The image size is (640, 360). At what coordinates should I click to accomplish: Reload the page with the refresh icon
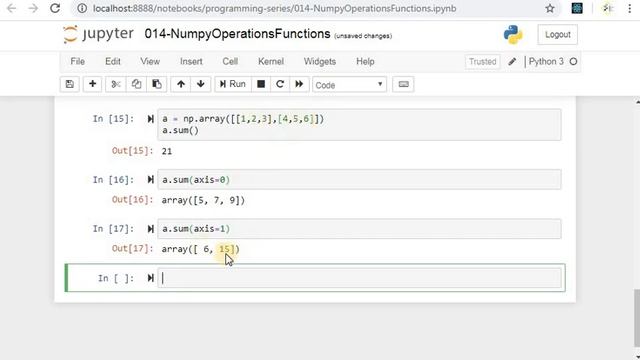(55, 8)
